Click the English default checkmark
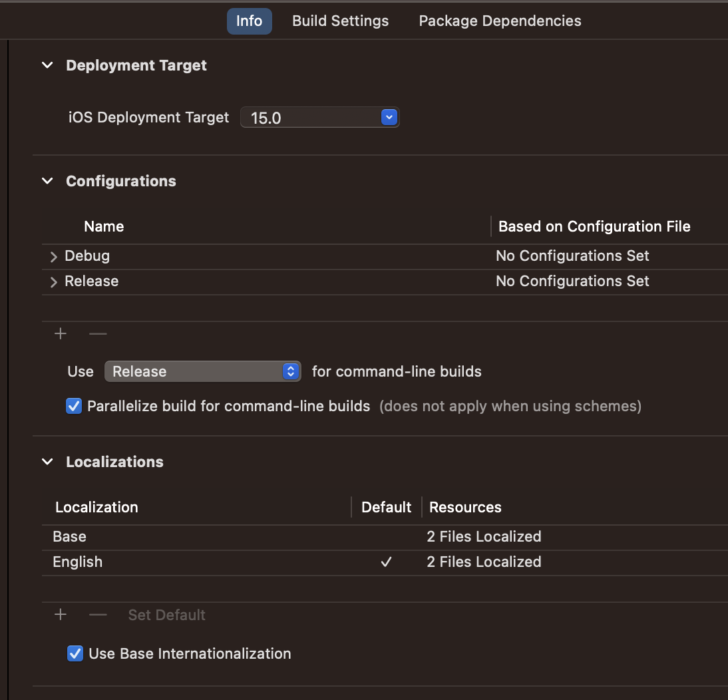Image resolution: width=728 pixels, height=700 pixels. (x=386, y=562)
